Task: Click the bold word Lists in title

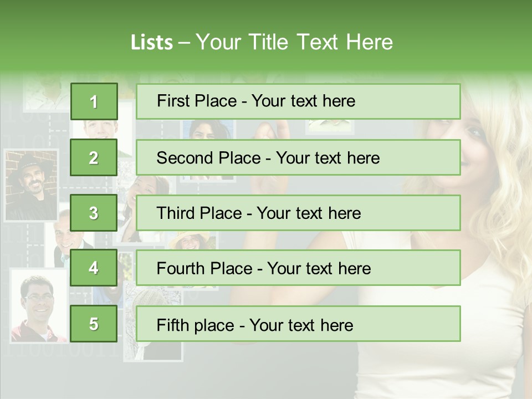Action: coord(152,43)
